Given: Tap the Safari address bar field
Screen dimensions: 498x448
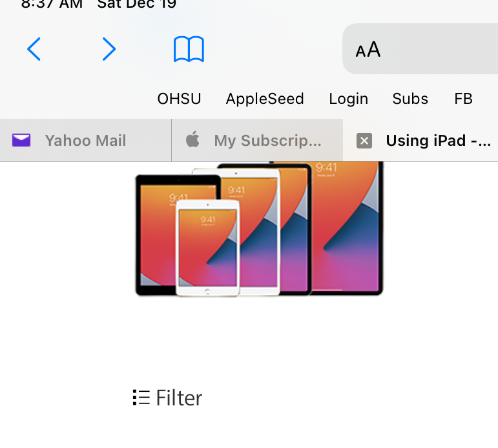Looking at the screenshot, I should [420, 48].
